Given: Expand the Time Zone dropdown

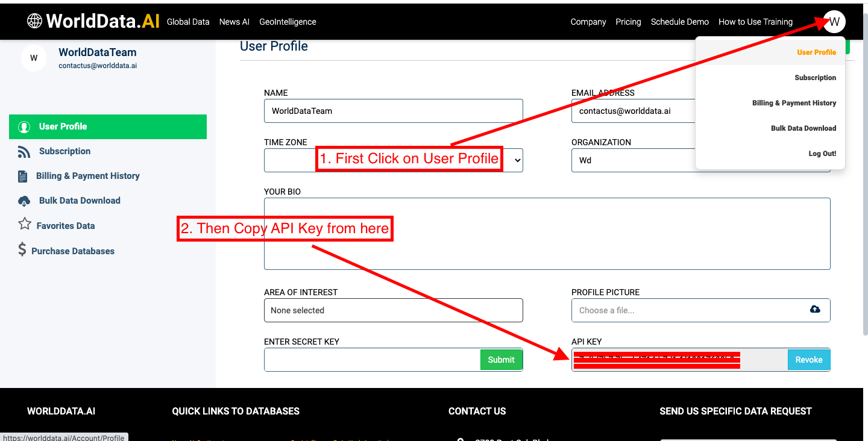Looking at the screenshot, I should pos(517,160).
